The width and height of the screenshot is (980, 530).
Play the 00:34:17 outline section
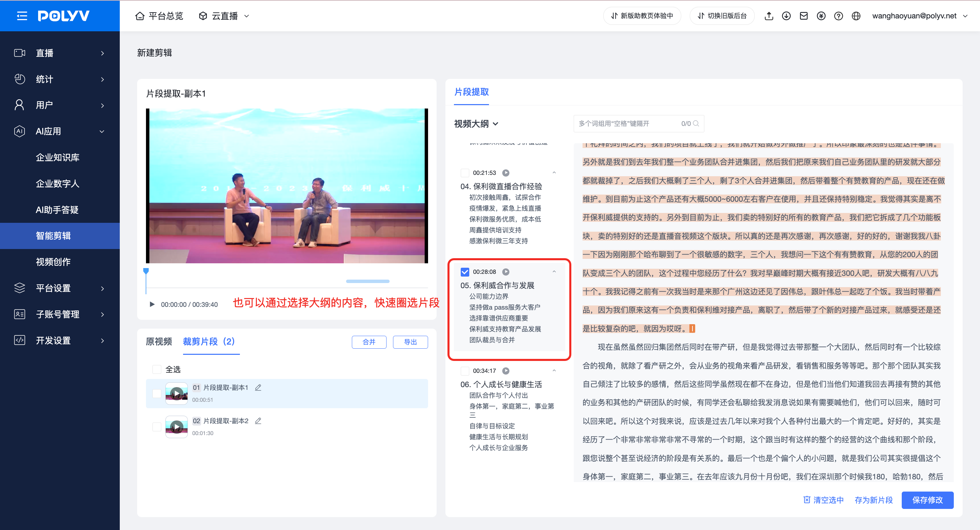click(x=506, y=371)
